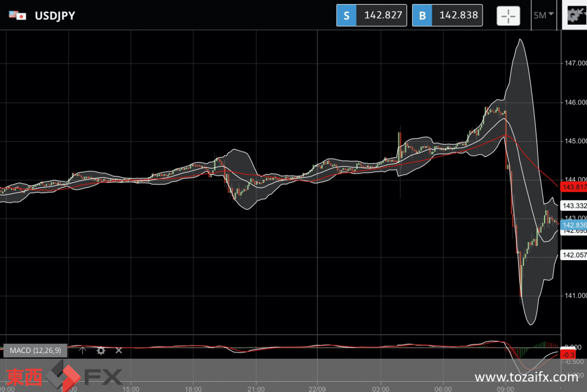Click the red 143.817 price tag
The width and height of the screenshot is (587, 392).
[574, 187]
